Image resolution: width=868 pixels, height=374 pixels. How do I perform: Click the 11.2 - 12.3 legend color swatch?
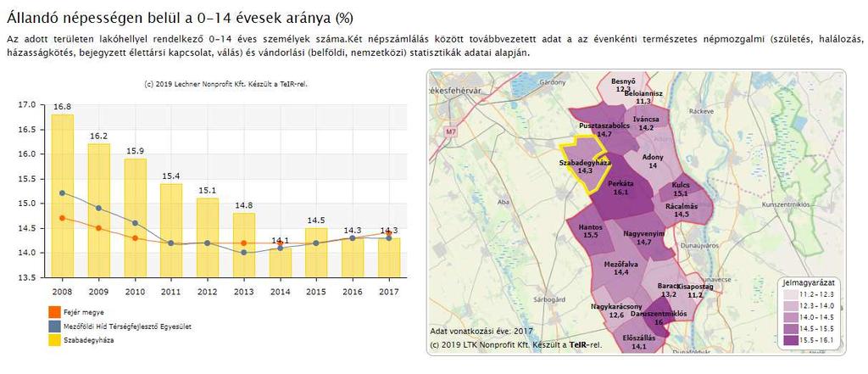coord(792,294)
